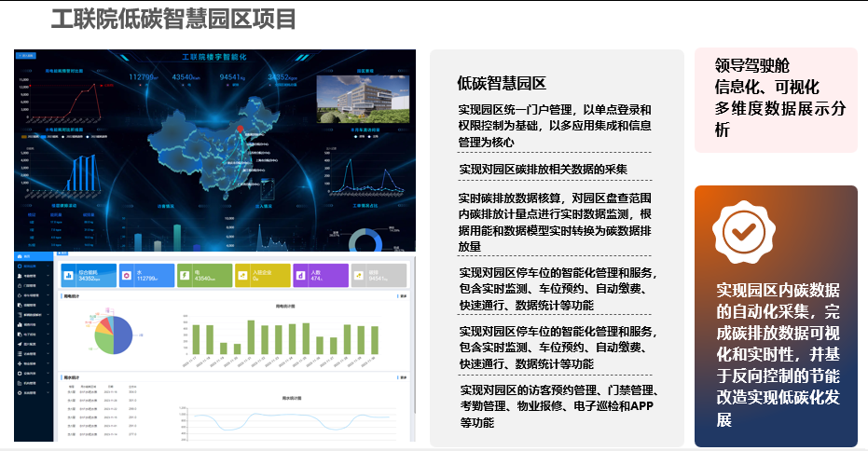
Task: Click the paragraph starting 实现园区统一门户管理
Action: pos(555,126)
